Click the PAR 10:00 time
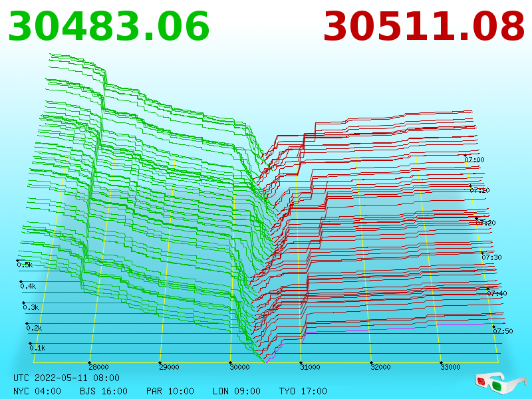The width and height of the screenshot is (532, 399). click(x=170, y=391)
